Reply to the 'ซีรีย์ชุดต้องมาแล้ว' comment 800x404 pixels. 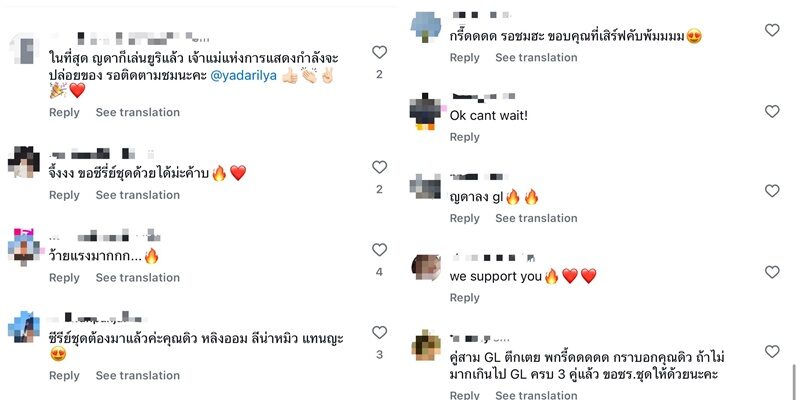64,376
